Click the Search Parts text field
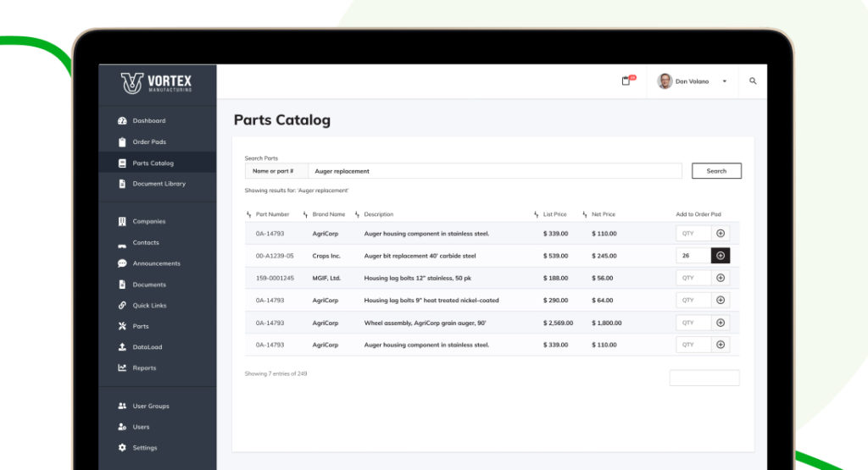 [x=493, y=171]
